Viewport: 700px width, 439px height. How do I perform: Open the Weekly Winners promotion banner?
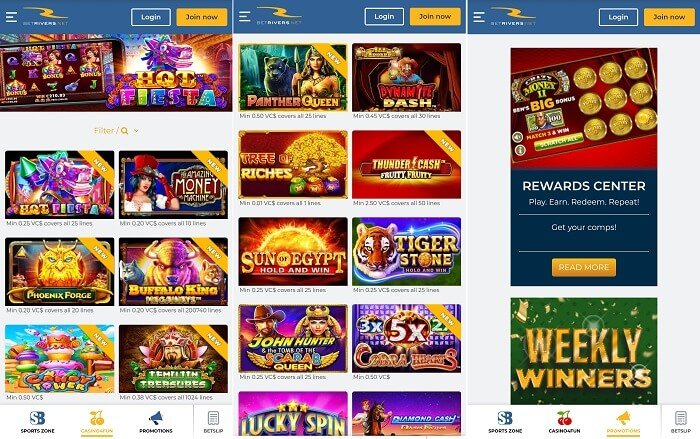[584, 351]
